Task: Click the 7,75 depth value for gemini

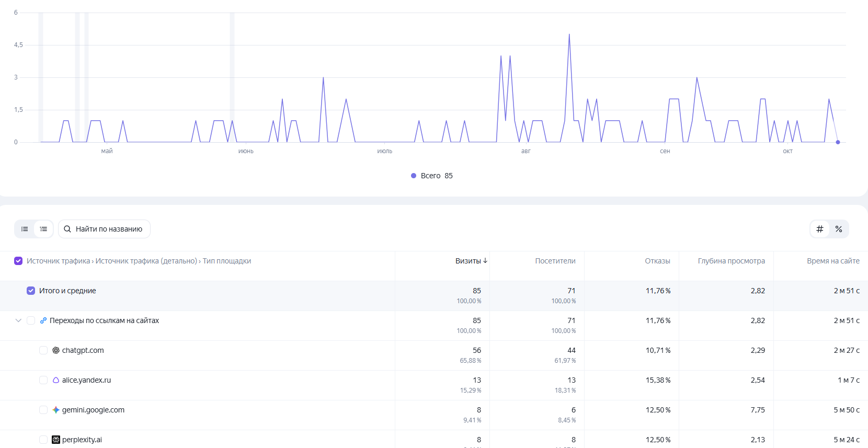Action: pyautogui.click(x=758, y=410)
